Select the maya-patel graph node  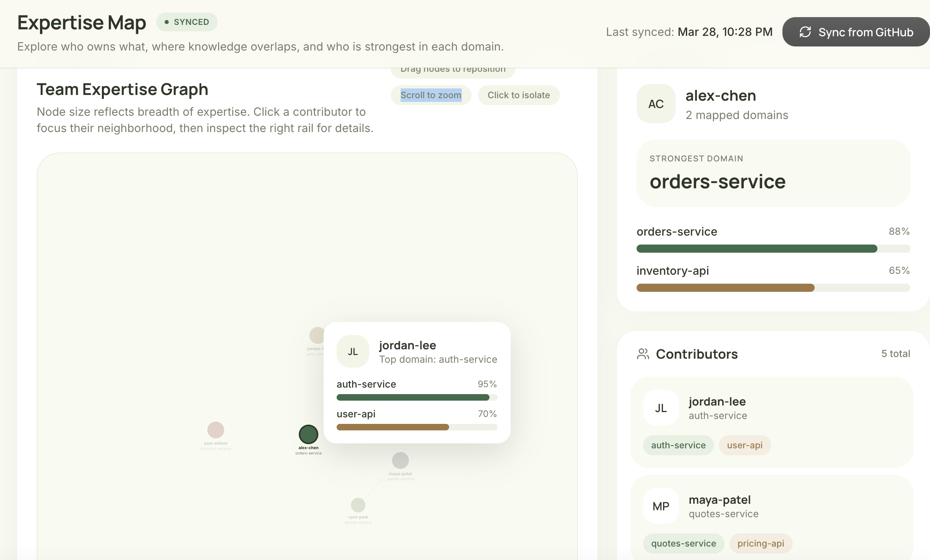[x=400, y=460]
